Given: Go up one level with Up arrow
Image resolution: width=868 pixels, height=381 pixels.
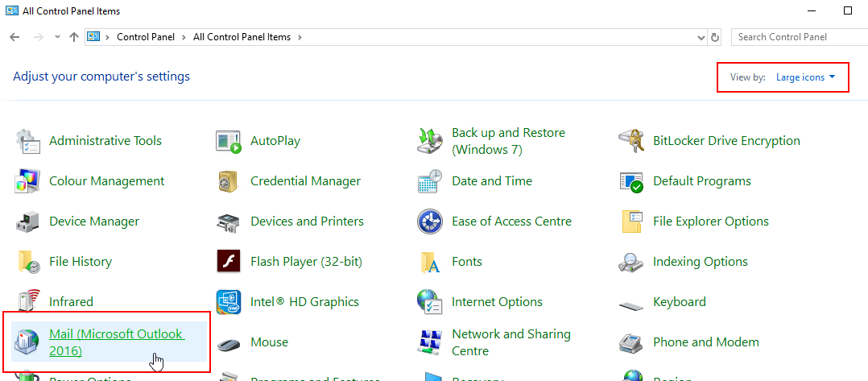Looking at the screenshot, I should [73, 37].
